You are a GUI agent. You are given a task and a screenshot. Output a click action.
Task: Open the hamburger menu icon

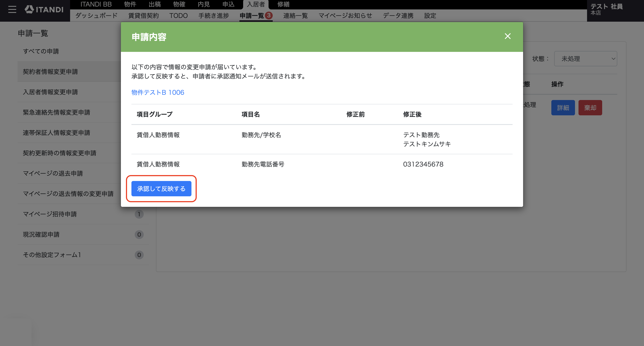coord(12,9)
